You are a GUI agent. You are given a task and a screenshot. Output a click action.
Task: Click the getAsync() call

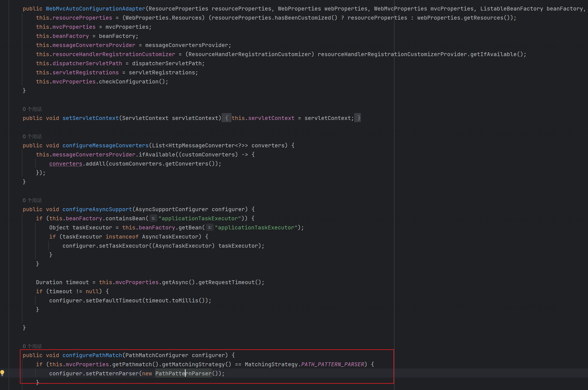179,282
